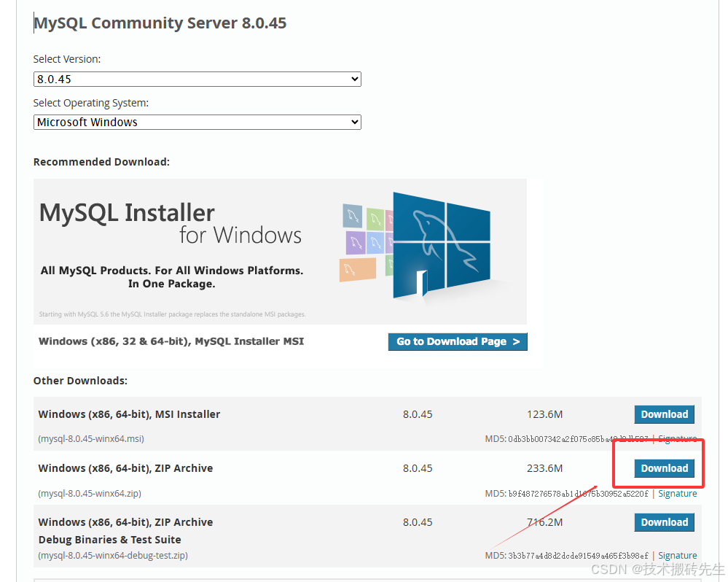This screenshot has width=728, height=582.
Task: Download the MSI Installer 123.6M package
Action: [664, 414]
